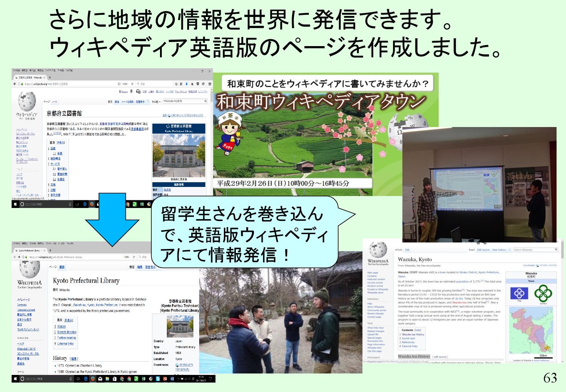
Task: Click red Wazuka tea link
Action: coord(459,302)
